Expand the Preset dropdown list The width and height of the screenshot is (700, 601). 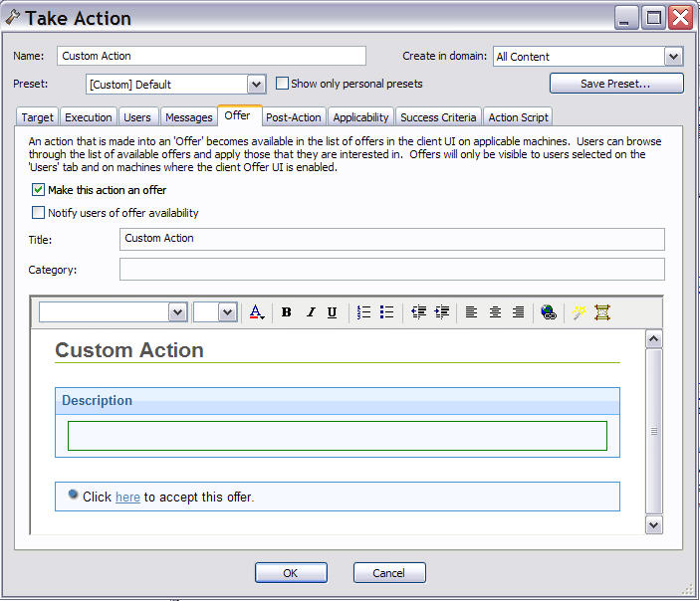256,85
